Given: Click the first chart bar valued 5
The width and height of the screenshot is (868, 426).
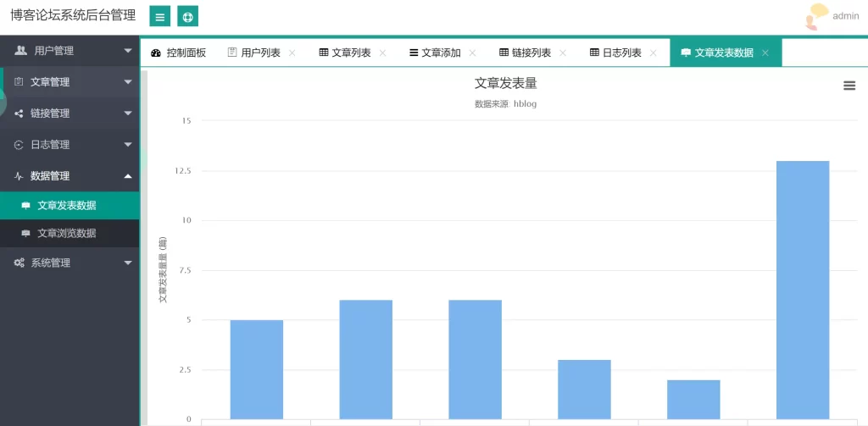Looking at the screenshot, I should (256, 369).
